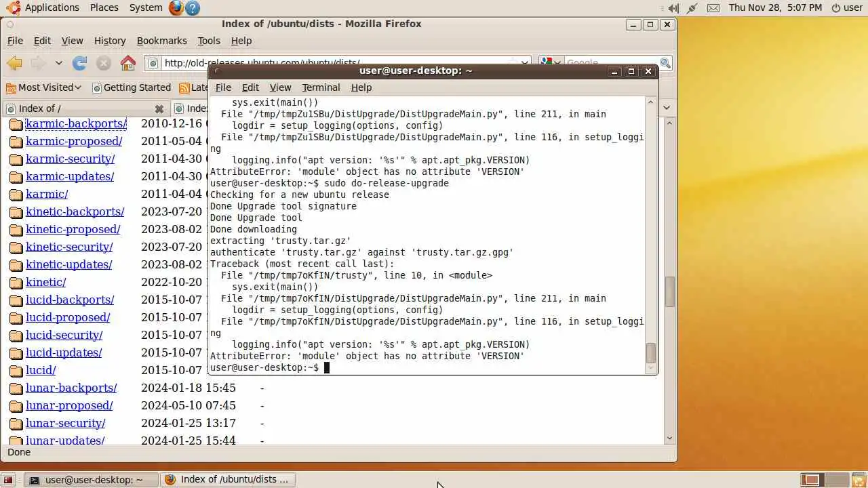The width and height of the screenshot is (868, 488).
Task: Click the Firefox launcher icon in top panel
Action: coord(176,8)
